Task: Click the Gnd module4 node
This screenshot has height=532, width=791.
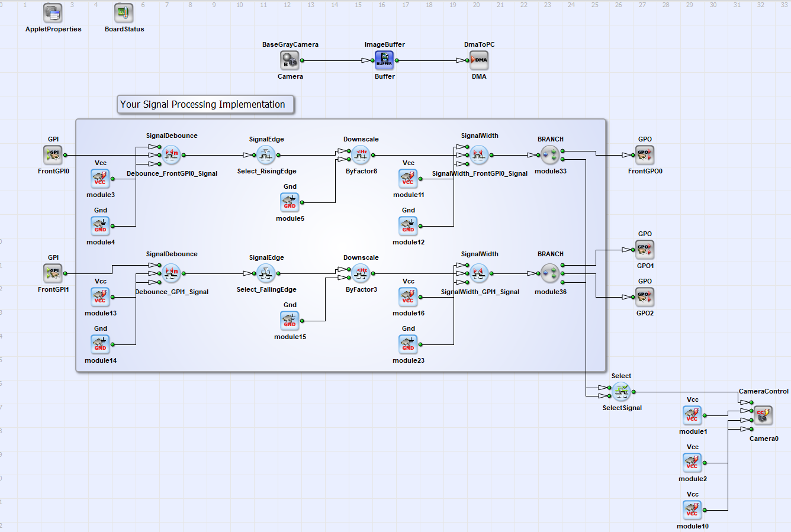Action: (x=101, y=226)
